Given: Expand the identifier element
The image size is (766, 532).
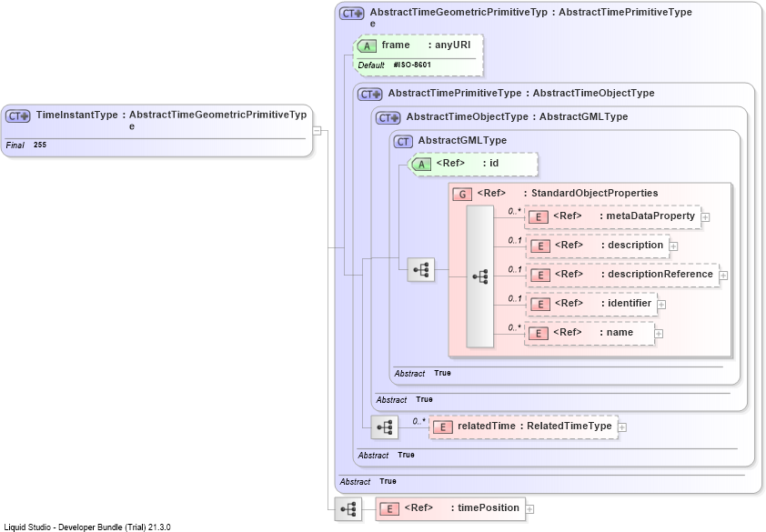Looking at the screenshot, I should (x=661, y=305).
